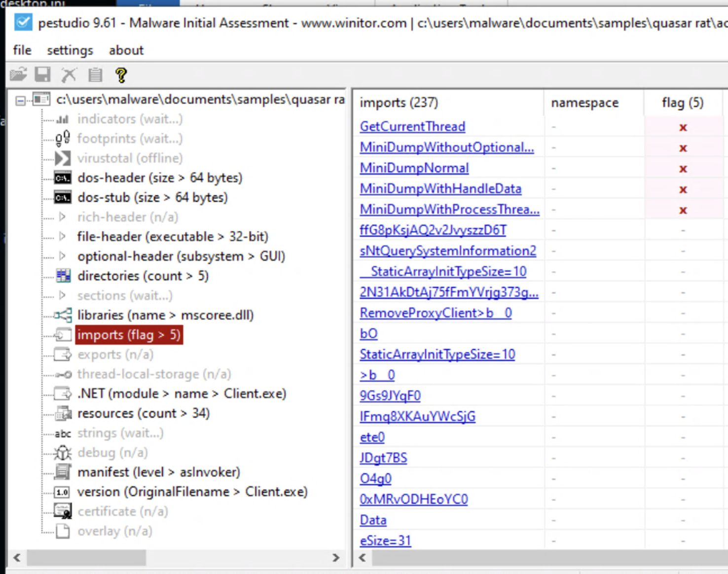Viewport: 728px width, 574px height.
Task: Open the sNtQuerySystemInformation2 import link
Action: tap(448, 251)
